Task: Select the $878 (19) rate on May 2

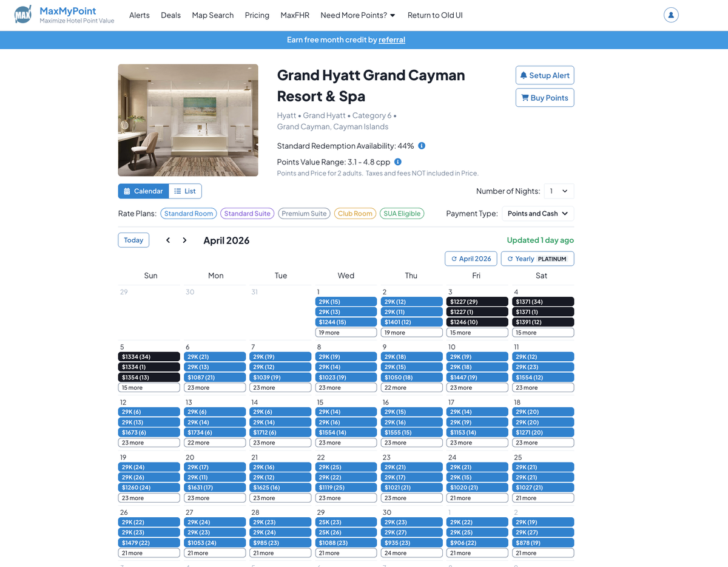Action: point(542,543)
